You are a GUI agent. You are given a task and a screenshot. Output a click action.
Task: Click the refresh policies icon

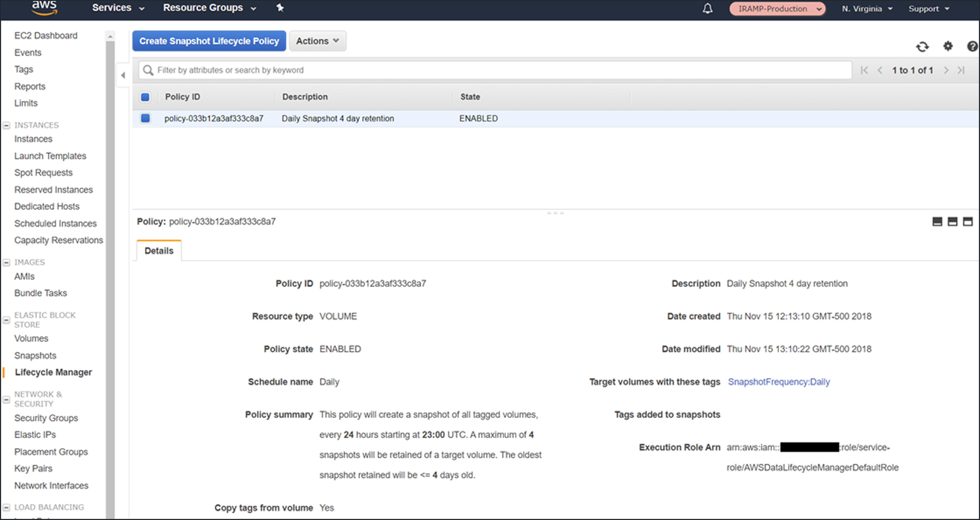pos(922,47)
